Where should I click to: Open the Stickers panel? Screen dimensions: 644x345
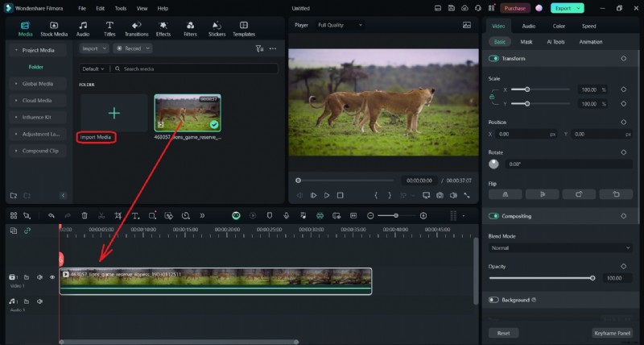pos(217,29)
